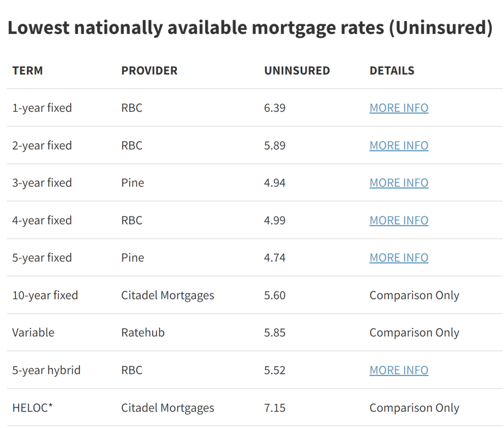Open MORE INFO for 4-year fixed RBC

click(x=399, y=220)
